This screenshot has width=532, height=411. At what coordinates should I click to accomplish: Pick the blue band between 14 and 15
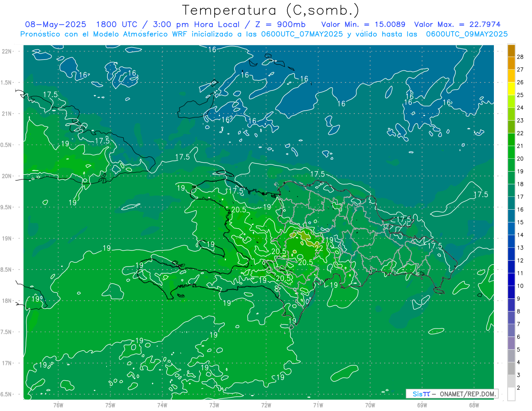[511, 228]
